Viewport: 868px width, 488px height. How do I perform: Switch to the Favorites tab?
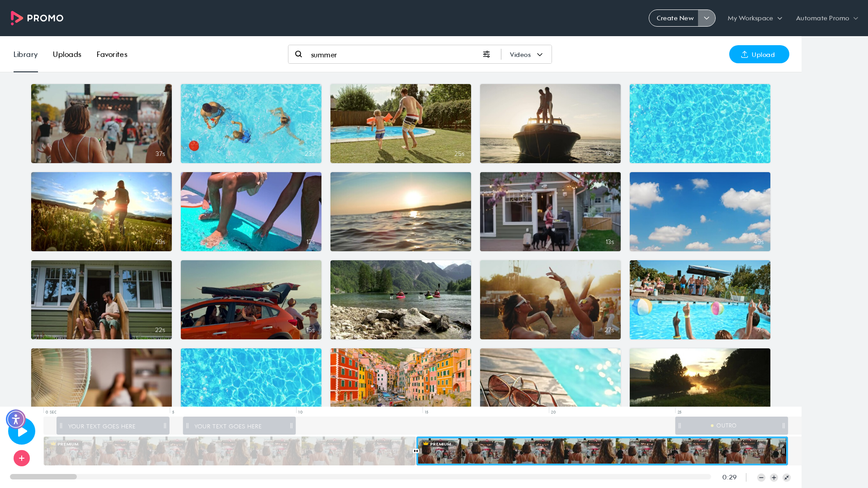pyautogui.click(x=112, y=54)
